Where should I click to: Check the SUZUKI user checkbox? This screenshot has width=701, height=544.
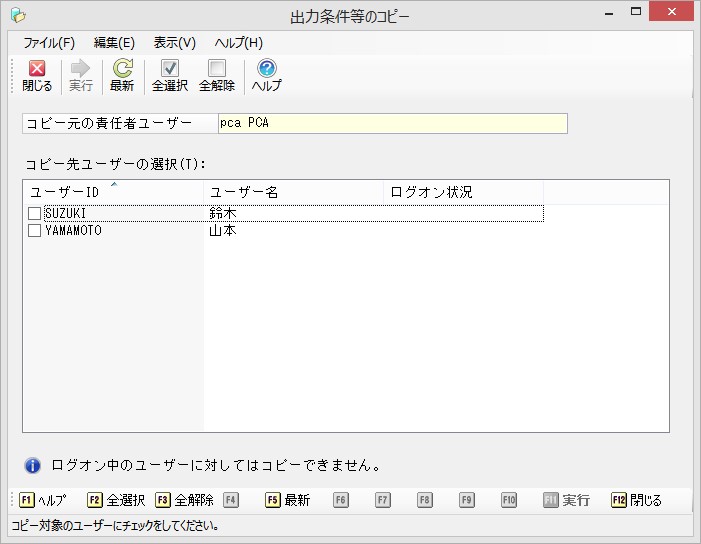click(34, 214)
